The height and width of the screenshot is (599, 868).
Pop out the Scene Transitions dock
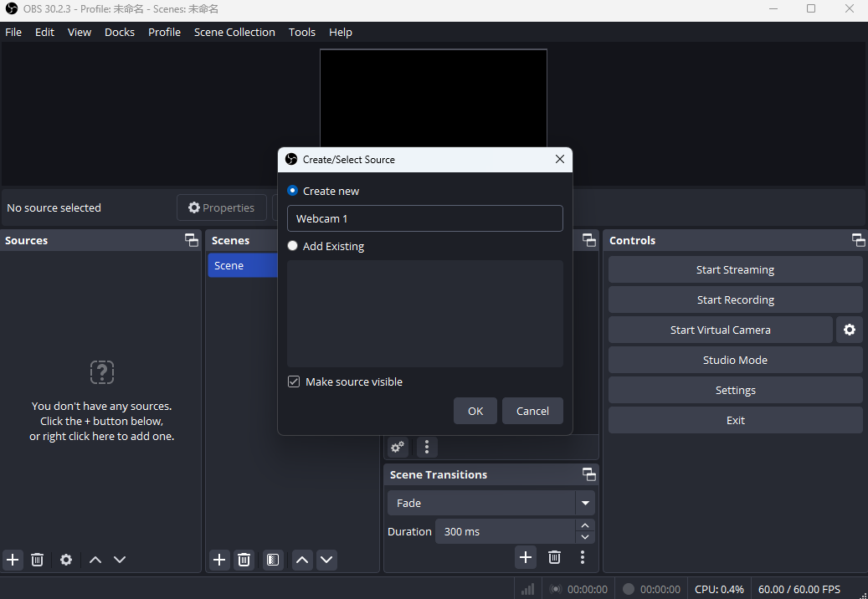589,474
